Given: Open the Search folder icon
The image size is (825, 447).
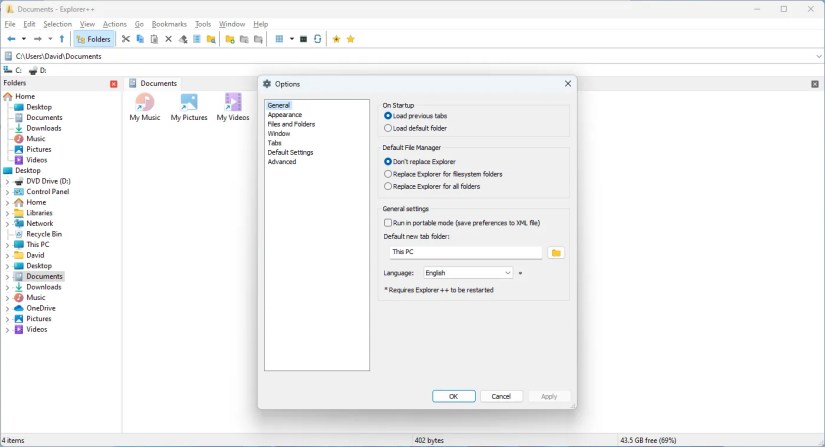Looking at the screenshot, I should pos(211,39).
